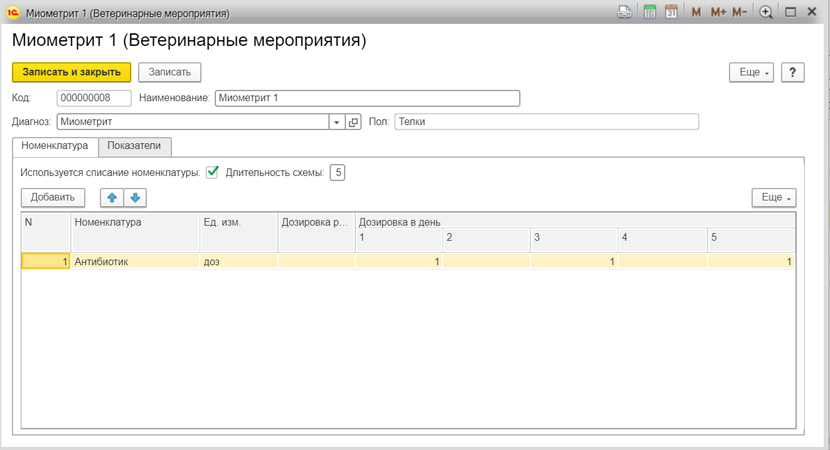Switch to the Показатели tab
The image size is (830, 450).
[x=134, y=146]
